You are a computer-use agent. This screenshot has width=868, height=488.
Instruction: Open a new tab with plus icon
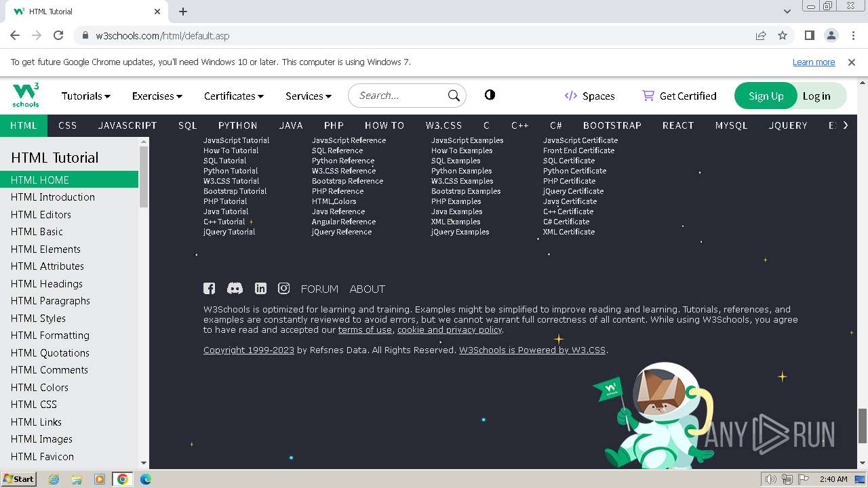[x=183, y=12]
